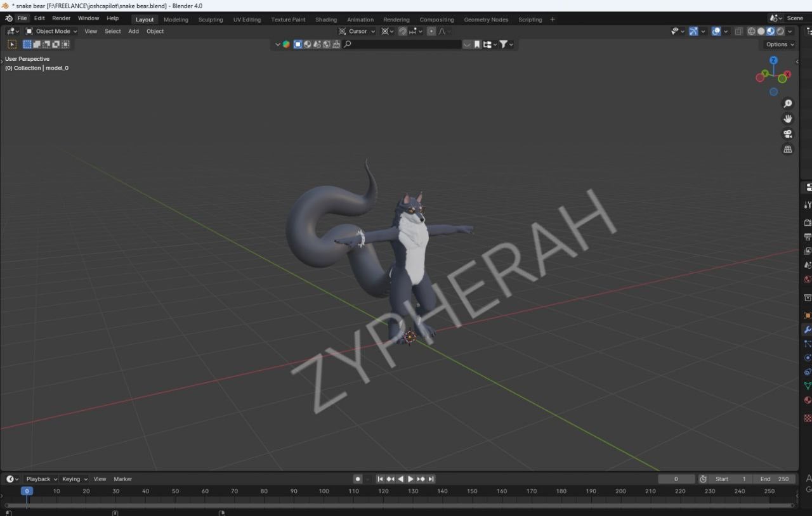Toggle snapping magnet icon
This screenshot has height=516, width=812.
[x=402, y=31]
